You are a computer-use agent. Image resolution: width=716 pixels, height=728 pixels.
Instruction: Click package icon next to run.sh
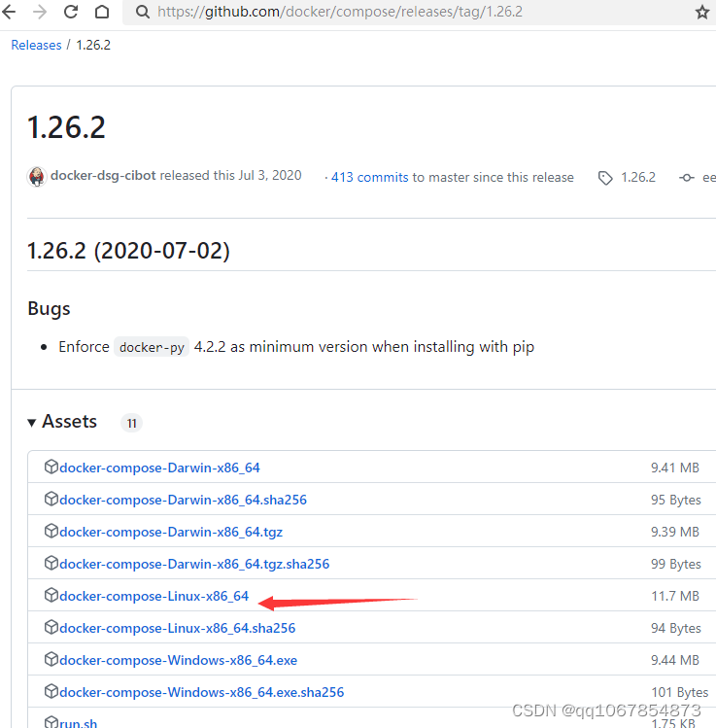51,722
